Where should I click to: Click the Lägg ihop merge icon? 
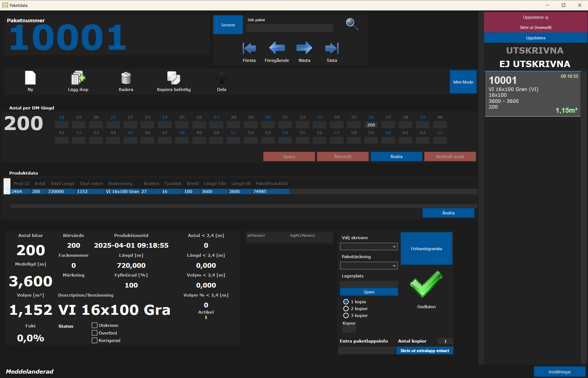[x=78, y=78]
